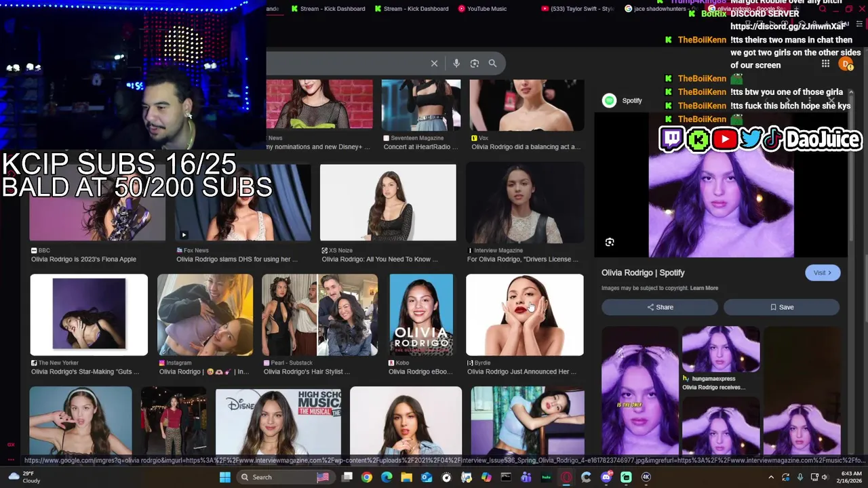868x488 pixels.
Task: Open the hungamaexpress related image
Action: point(721,349)
